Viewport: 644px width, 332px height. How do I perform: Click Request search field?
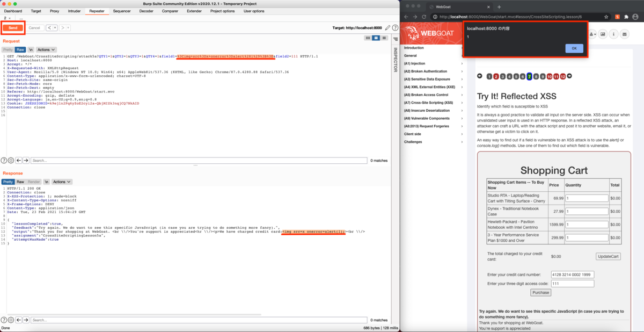(x=199, y=160)
